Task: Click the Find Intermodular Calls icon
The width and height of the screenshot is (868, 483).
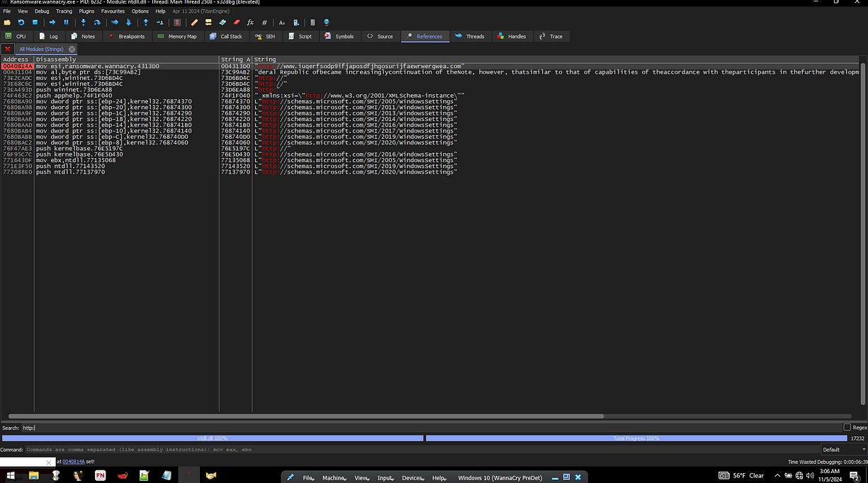Action: coord(295,23)
